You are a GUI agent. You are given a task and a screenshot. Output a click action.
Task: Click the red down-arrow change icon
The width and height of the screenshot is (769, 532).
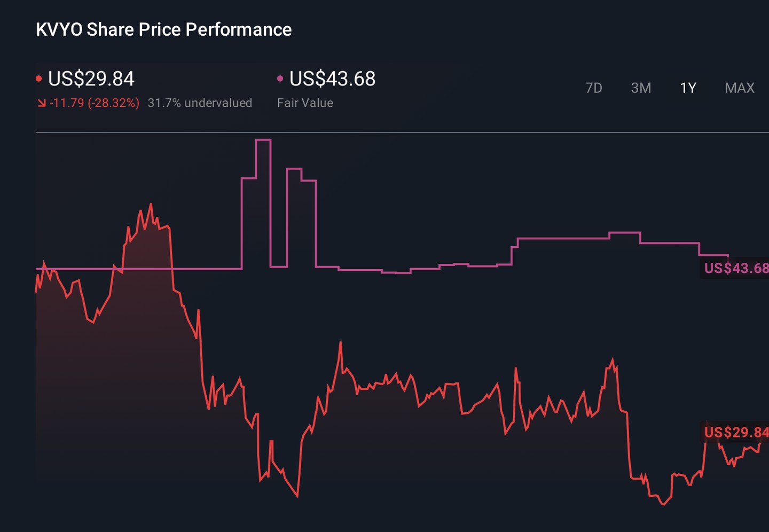coord(41,103)
